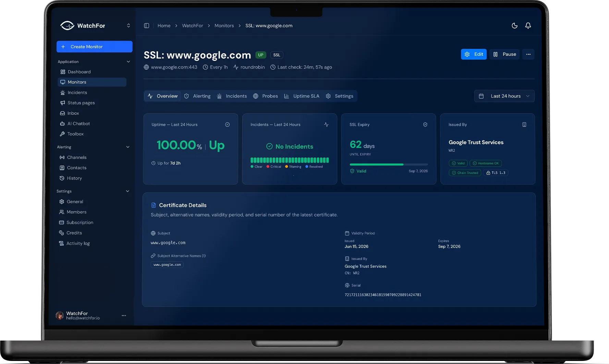Go to Home breadcrumb

(x=164, y=26)
